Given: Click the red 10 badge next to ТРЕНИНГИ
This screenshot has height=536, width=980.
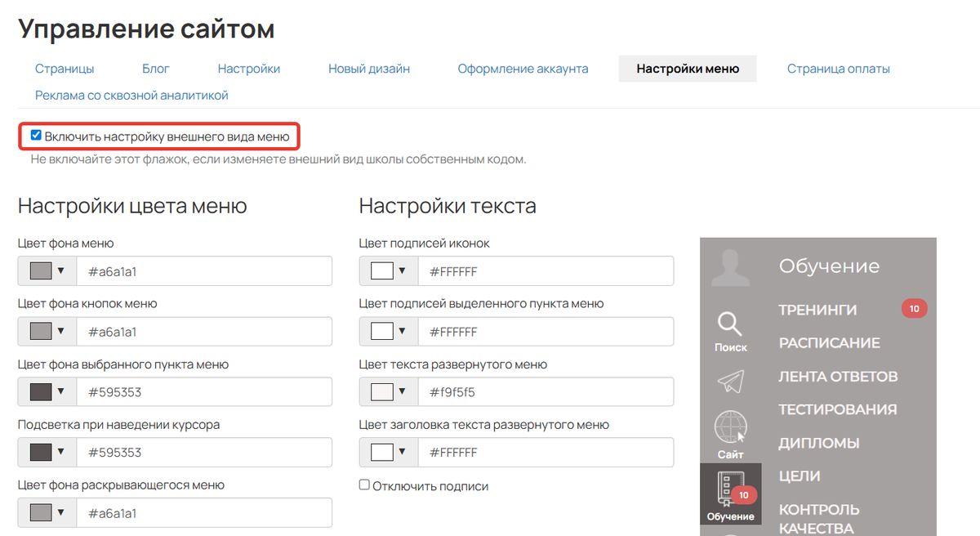Looking at the screenshot, I should (915, 309).
